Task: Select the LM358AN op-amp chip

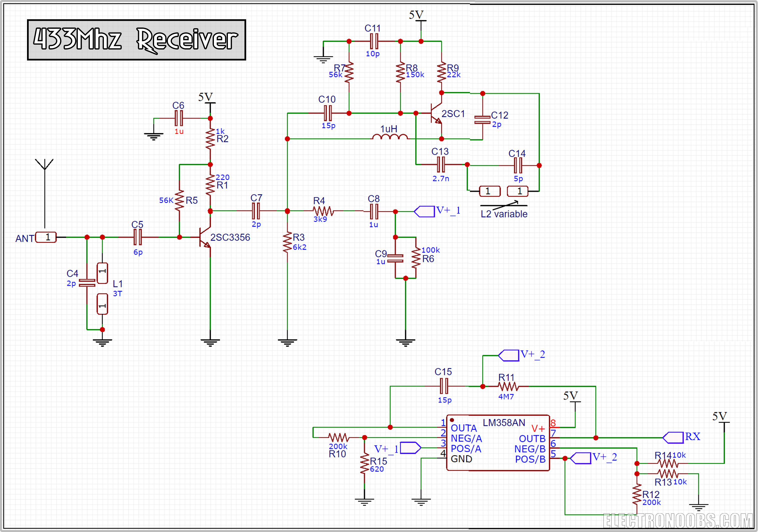Action: pyautogui.click(x=498, y=442)
